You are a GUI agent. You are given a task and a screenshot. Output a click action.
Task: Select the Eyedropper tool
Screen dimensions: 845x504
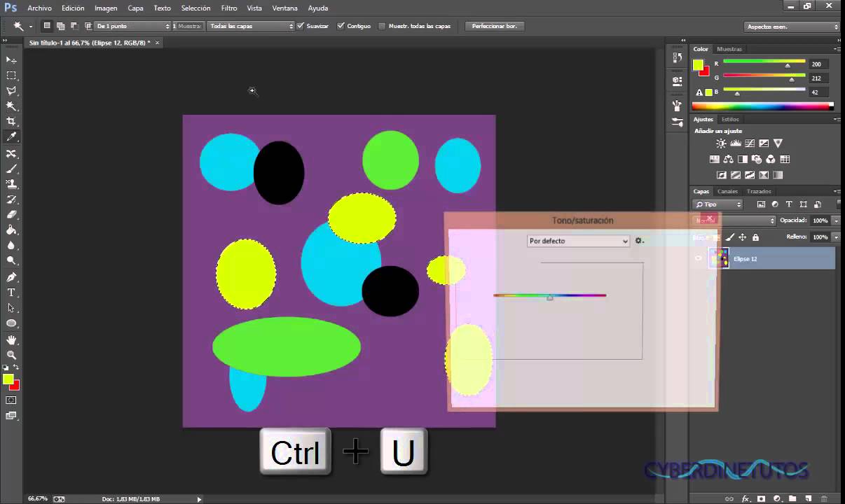pos(11,137)
